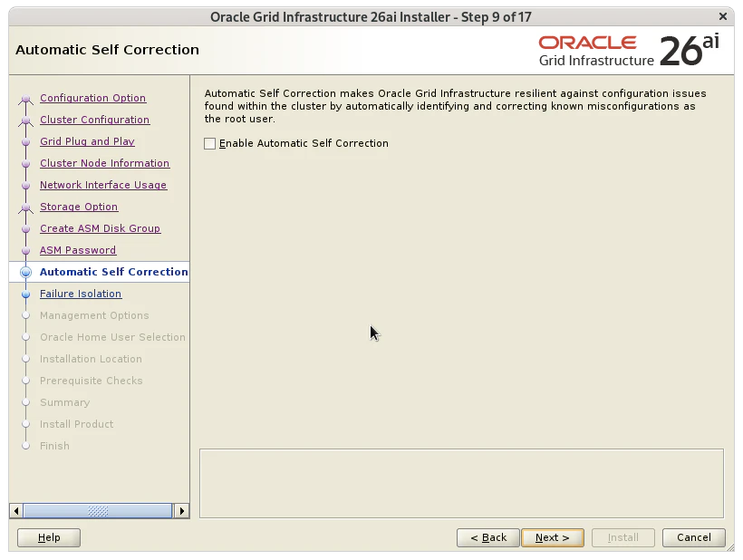Screen dimensions: 743x560
Task: Open the Help dialog
Action: pyautogui.click(x=49, y=537)
